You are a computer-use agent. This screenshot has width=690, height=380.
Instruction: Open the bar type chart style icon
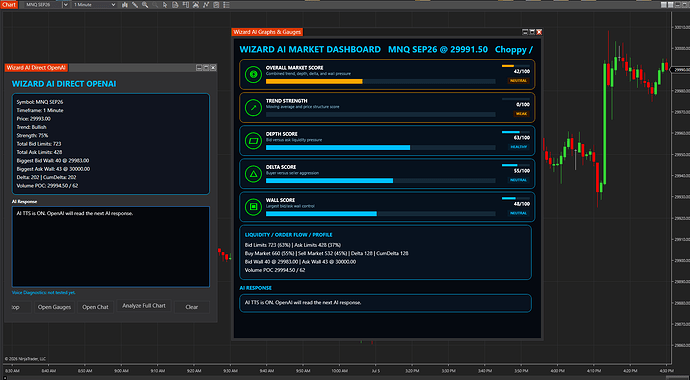pyautogui.click(x=125, y=5)
